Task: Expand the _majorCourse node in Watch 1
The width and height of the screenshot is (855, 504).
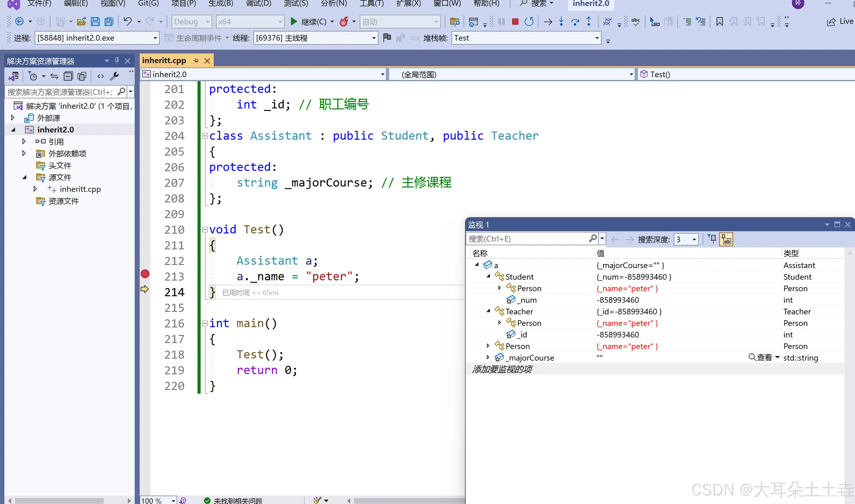Action: [488, 357]
